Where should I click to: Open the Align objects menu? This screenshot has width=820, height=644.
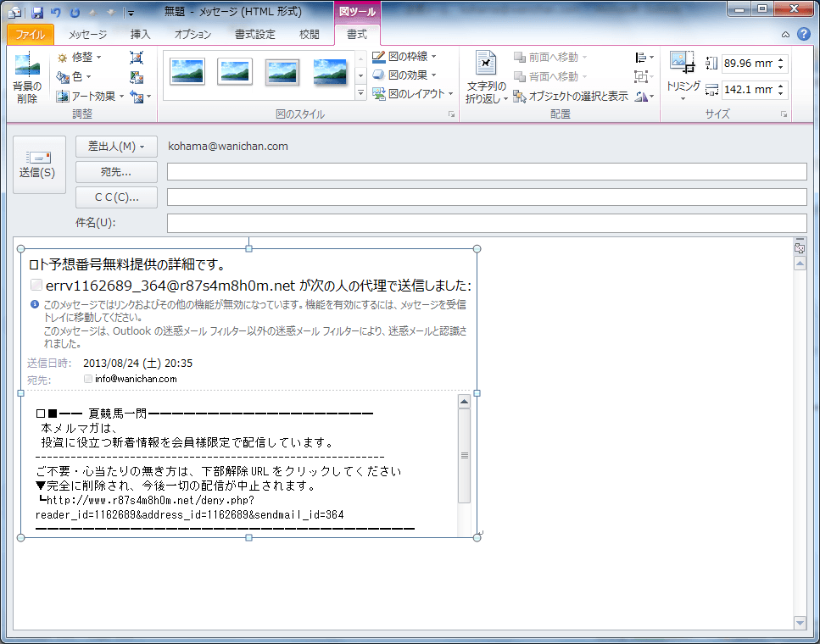point(644,58)
